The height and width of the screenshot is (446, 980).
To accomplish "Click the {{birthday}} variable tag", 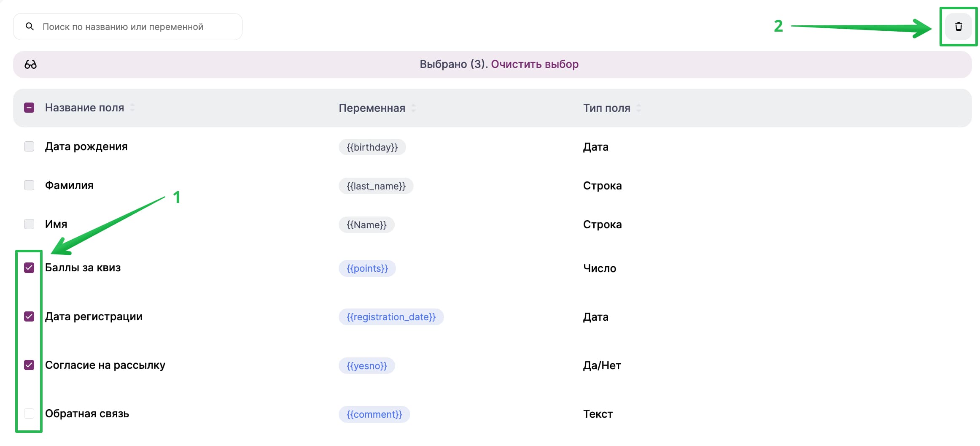I will (372, 147).
